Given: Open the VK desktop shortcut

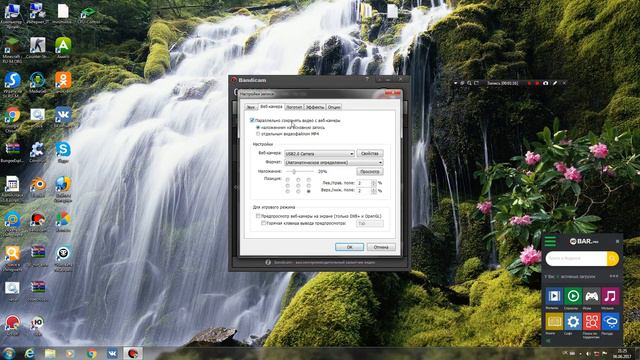Looking at the screenshot, I should coord(63,118).
